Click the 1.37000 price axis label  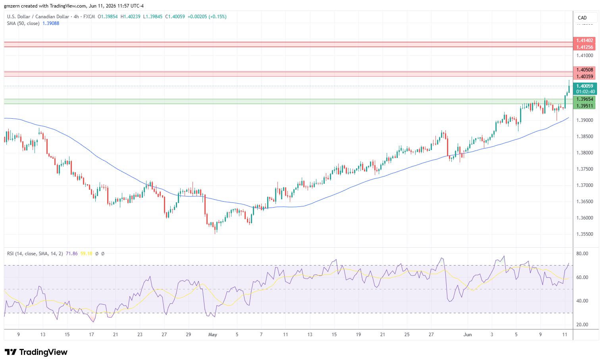(x=585, y=185)
